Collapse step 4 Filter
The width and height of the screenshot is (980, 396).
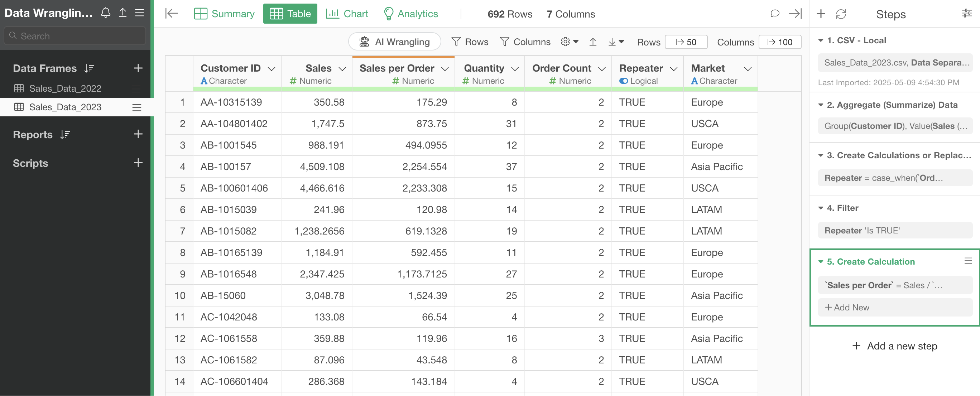click(x=821, y=208)
